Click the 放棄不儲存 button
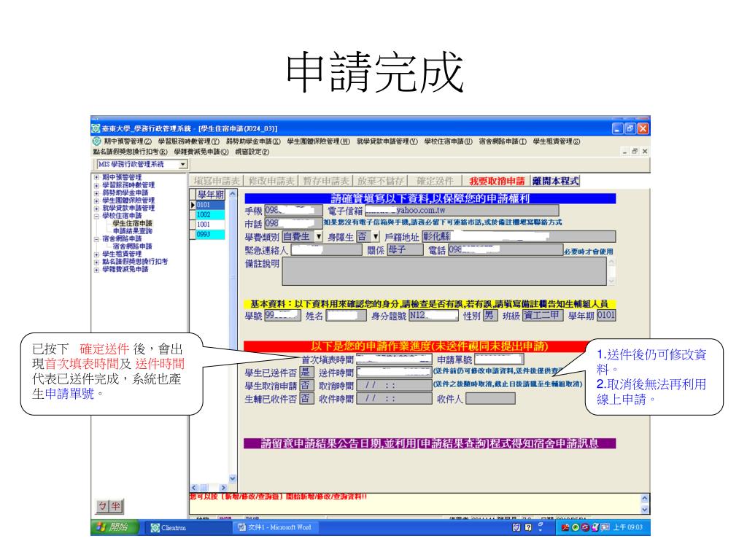 coord(381,181)
